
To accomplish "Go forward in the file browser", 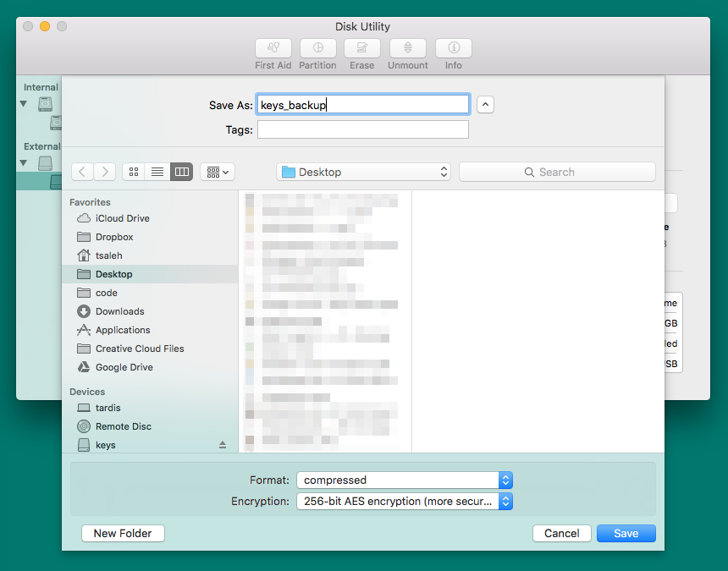I will coord(105,172).
